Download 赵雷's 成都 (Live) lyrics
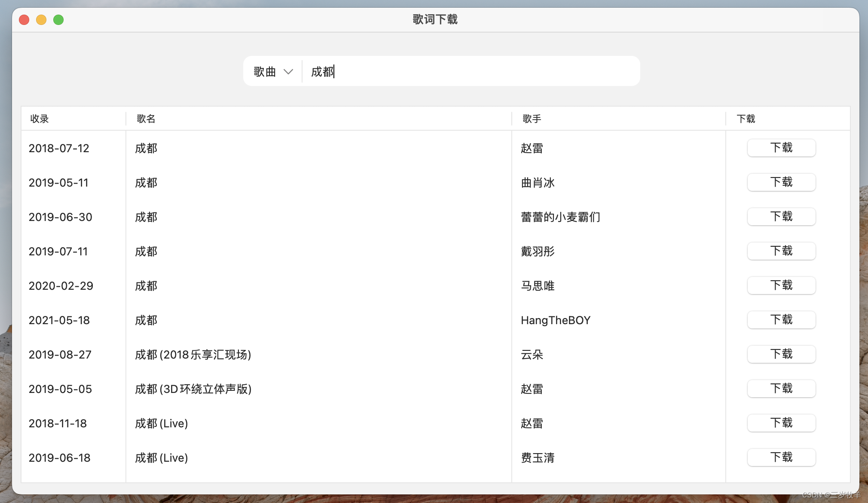The width and height of the screenshot is (868, 503). (x=781, y=423)
